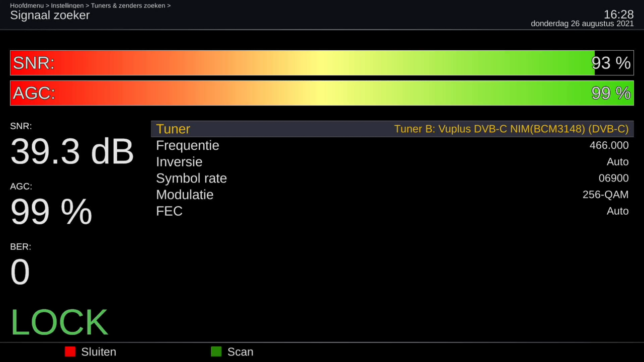Click the SNR gradient signal bar

[302, 63]
